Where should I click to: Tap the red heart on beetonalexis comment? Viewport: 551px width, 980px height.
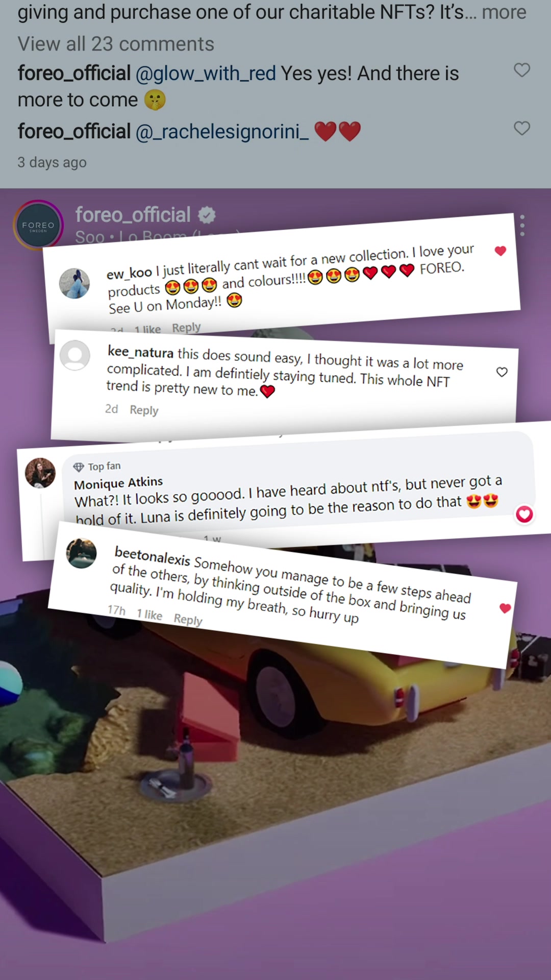pos(505,608)
